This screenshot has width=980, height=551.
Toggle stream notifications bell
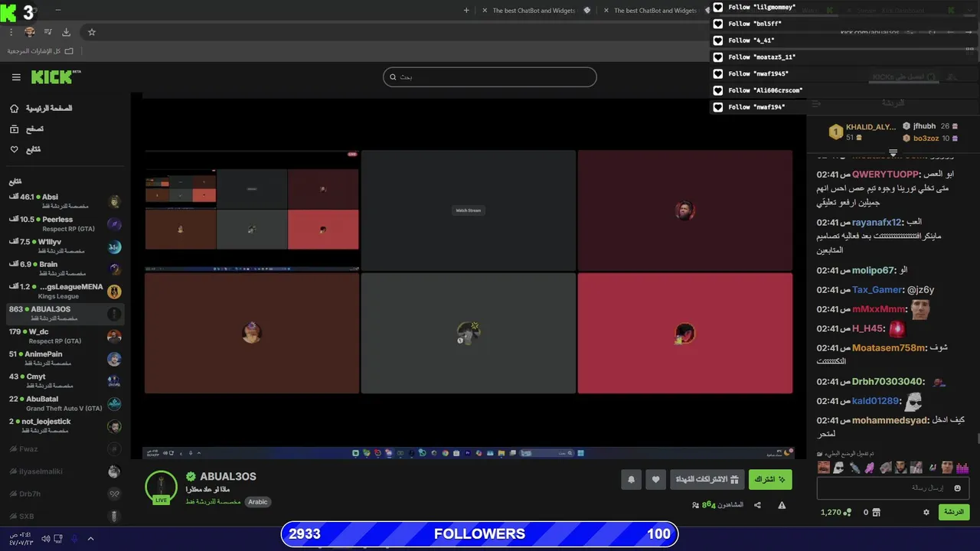tap(631, 480)
